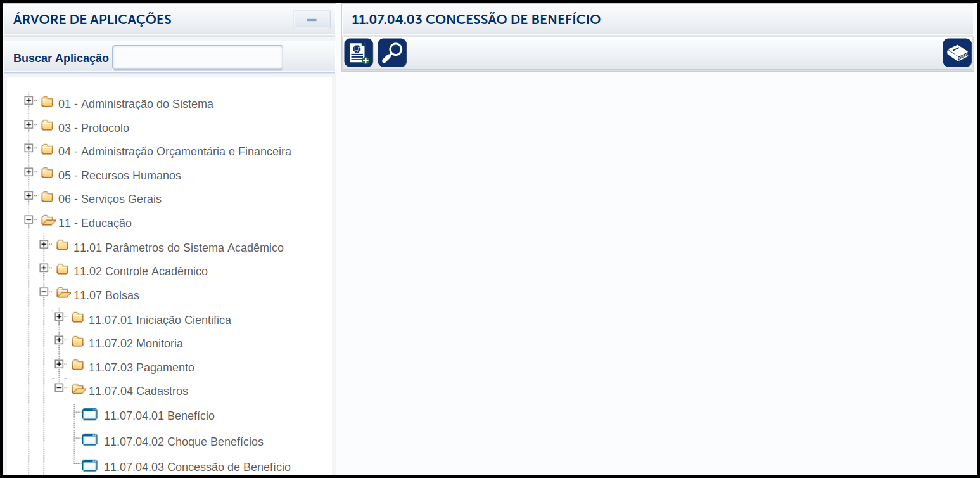Collapse the Árvore de Aplicações panel
Image resolution: width=980 pixels, height=478 pixels.
312,20
